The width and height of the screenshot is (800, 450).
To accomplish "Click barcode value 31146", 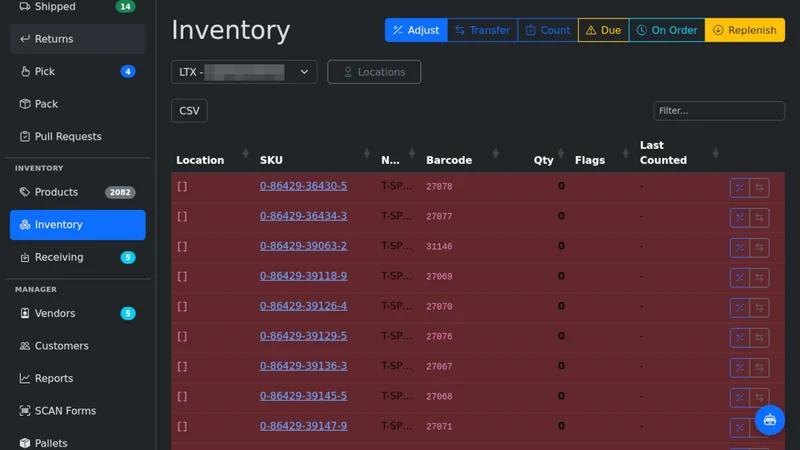I will coord(439,246).
